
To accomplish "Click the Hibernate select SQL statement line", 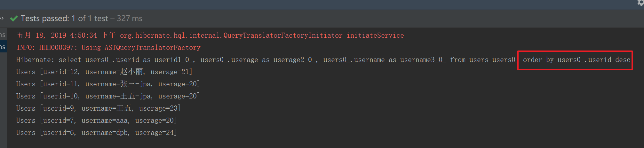I will (x=323, y=60).
